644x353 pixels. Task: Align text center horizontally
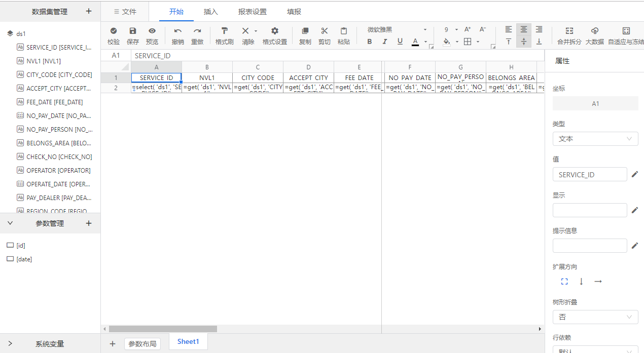[524, 29]
